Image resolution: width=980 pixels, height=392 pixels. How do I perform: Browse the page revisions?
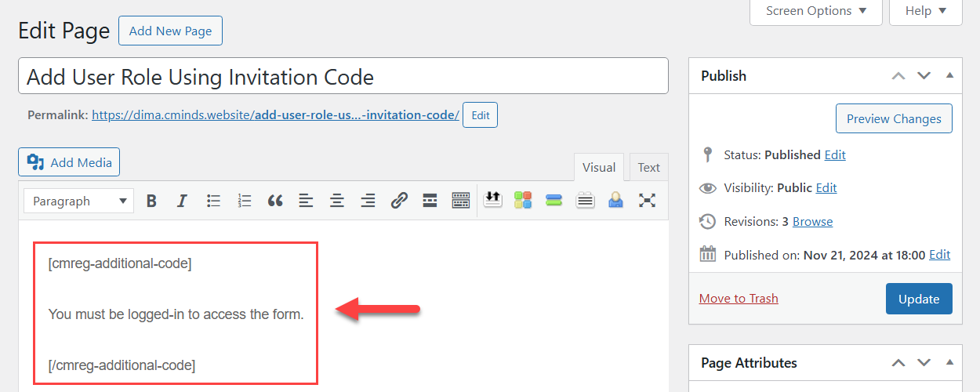point(812,222)
